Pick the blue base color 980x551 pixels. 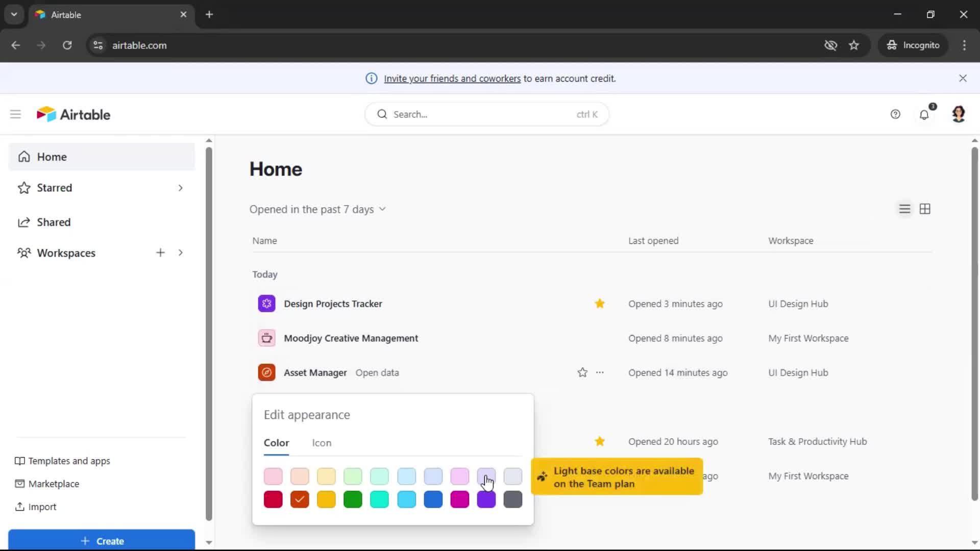pyautogui.click(x=433, y=499)
